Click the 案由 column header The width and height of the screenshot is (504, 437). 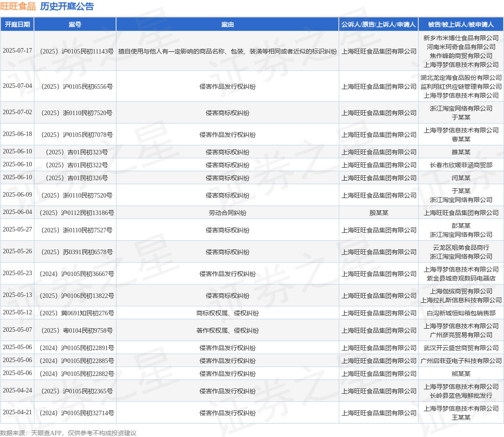click(x=228, y=25)
